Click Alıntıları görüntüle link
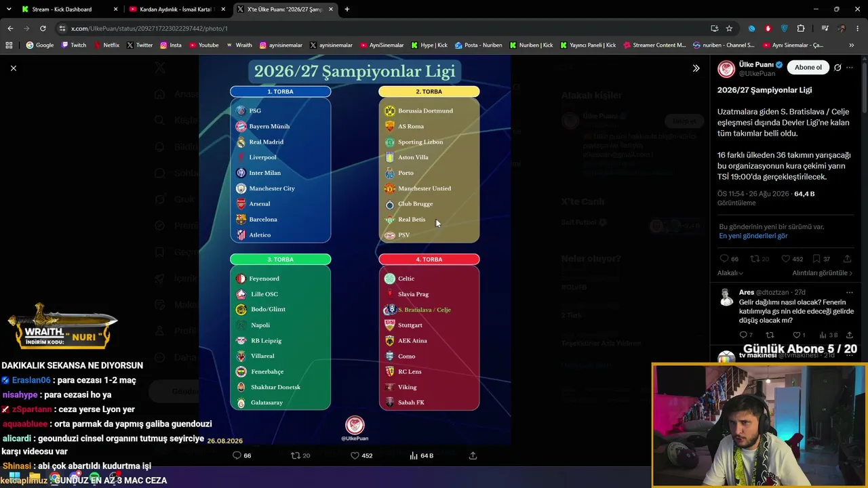 [823, 273]
